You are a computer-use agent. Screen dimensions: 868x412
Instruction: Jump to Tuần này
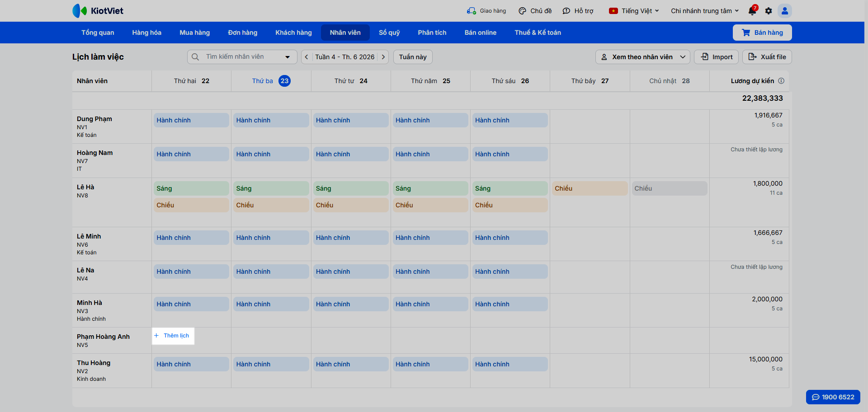(413, 57)
